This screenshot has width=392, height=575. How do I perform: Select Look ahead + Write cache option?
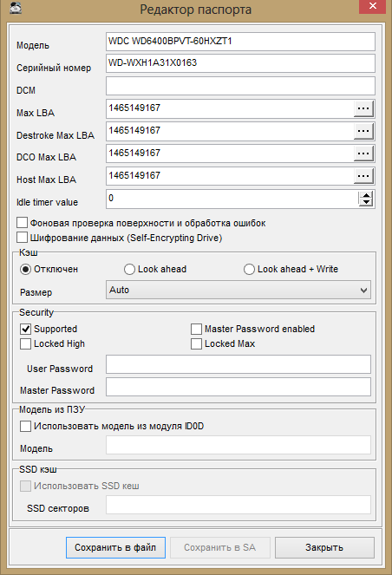(x=249, y=269)
